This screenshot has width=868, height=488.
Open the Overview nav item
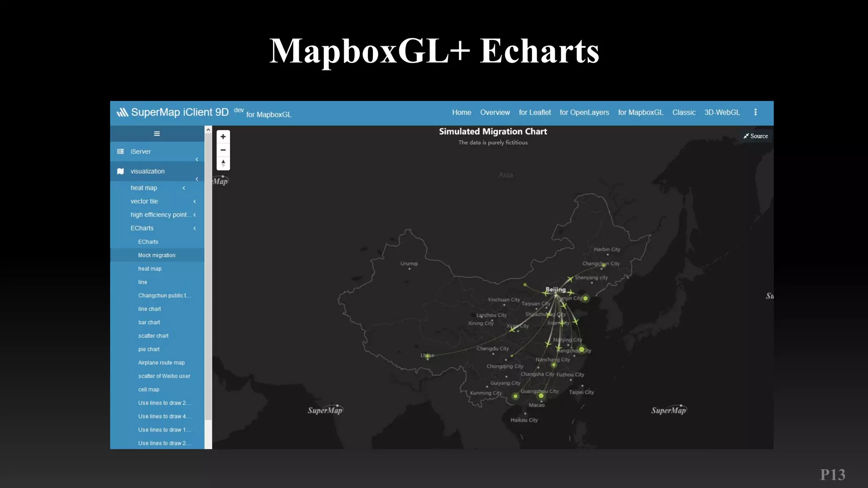(x=495, y=112)
